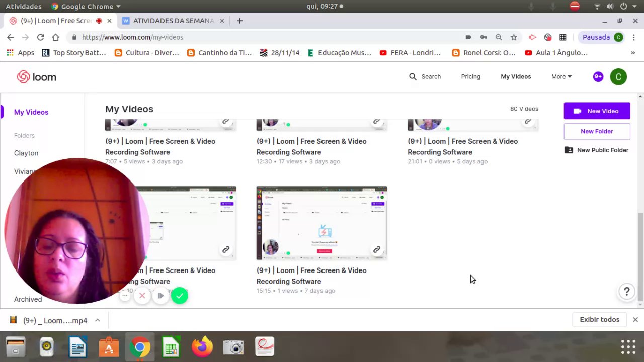
Task: Expand the More menu in the Loom header
Action: (561, 76)
